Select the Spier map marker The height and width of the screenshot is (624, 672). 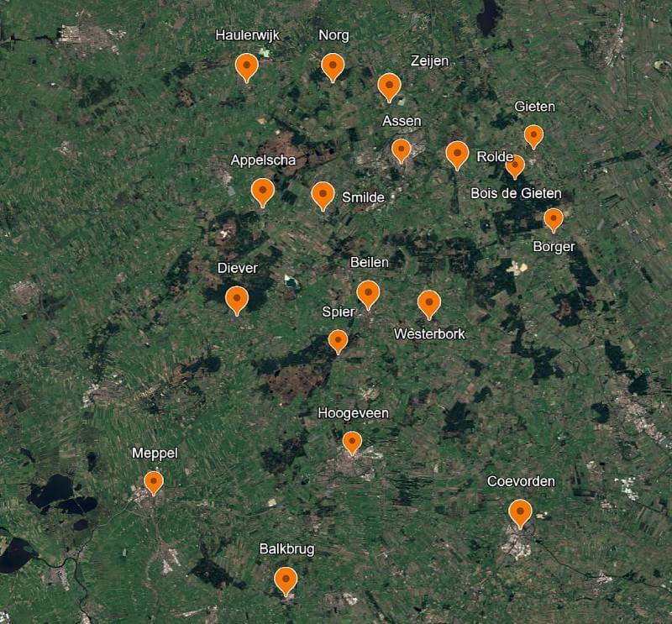coord(339,342)
